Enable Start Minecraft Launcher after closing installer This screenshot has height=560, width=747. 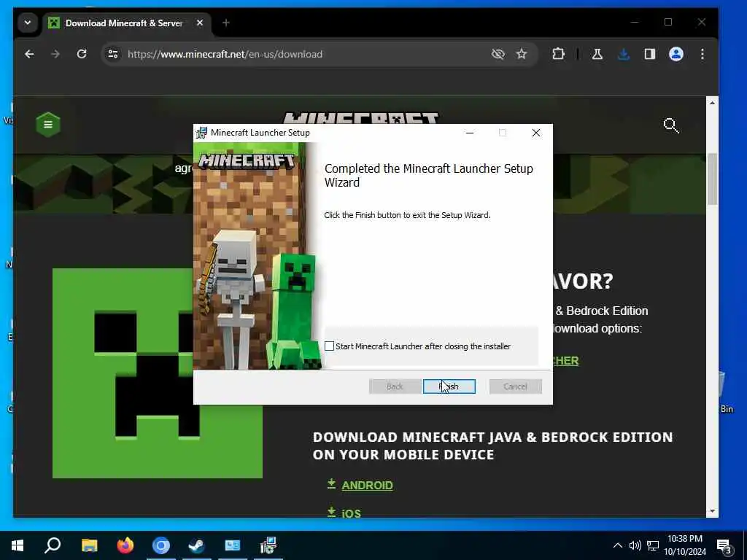[329, 346]
